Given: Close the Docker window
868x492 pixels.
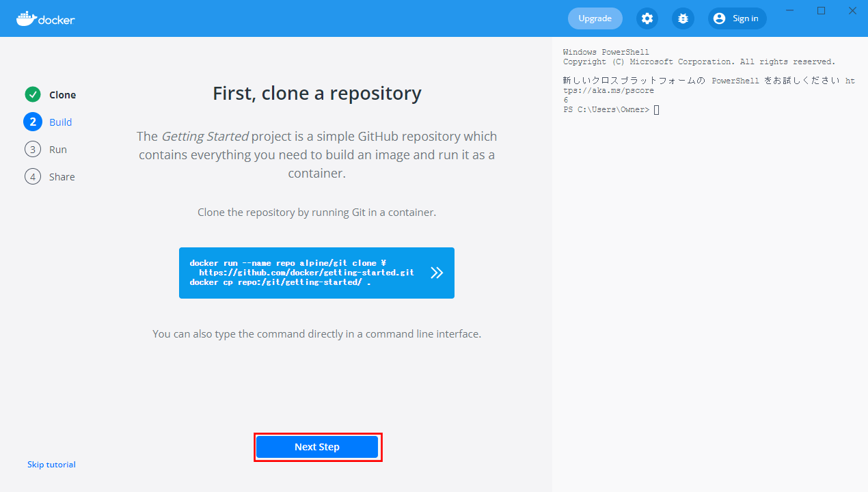Looking at the screenshot, I should (x=852, y=10).
